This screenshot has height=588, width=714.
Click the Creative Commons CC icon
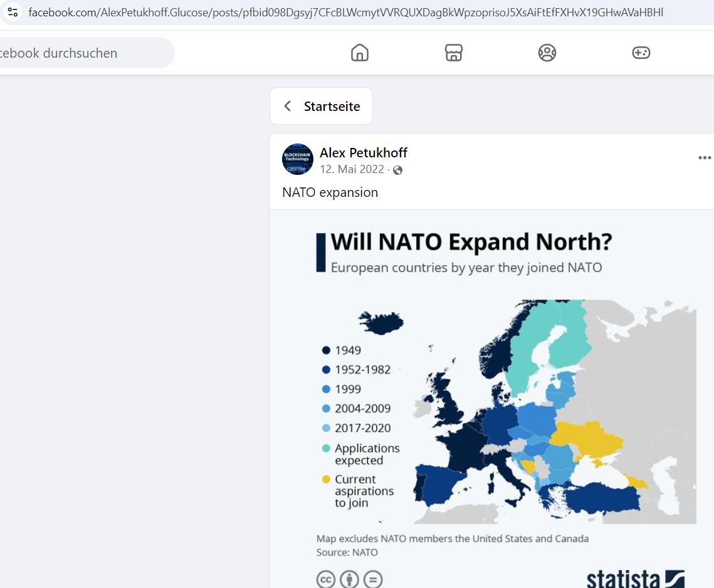coord(325,579)
